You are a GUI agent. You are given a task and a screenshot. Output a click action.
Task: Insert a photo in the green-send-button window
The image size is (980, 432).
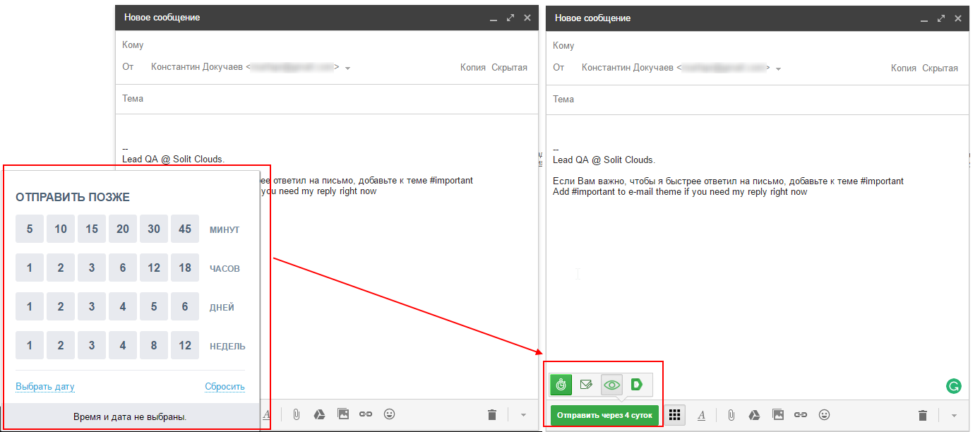(x=778, y=415)
